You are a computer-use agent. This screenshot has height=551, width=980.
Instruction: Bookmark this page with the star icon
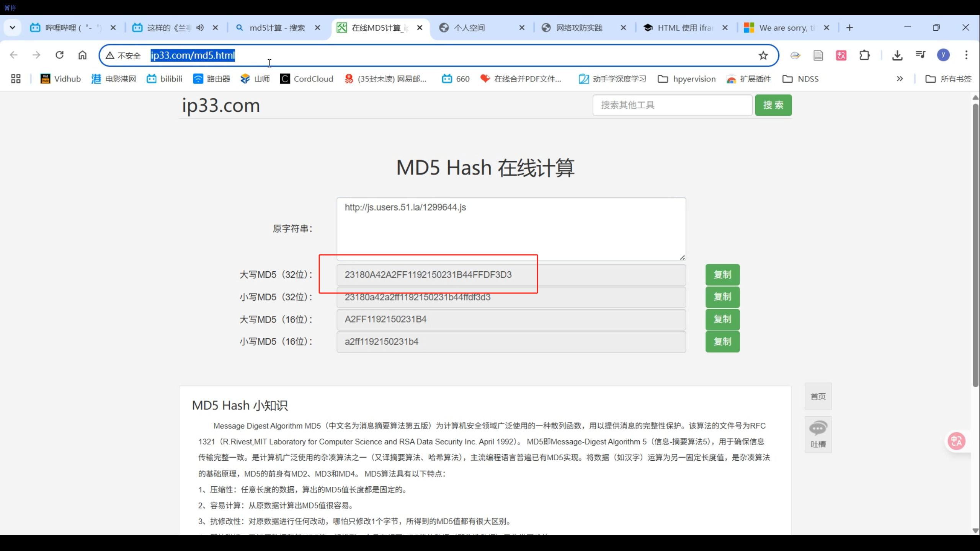(x=763, y=55)
